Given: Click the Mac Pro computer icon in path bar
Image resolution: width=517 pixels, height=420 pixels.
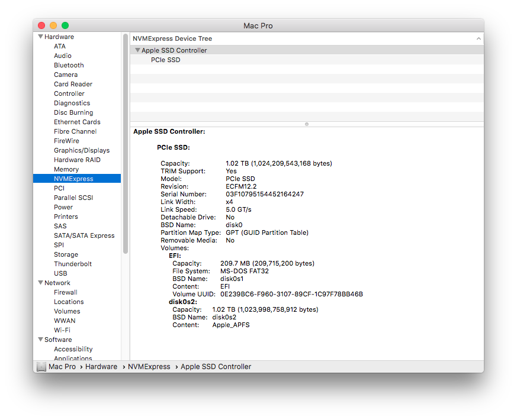Looking at the screenshot, I should tap(41, 367).
